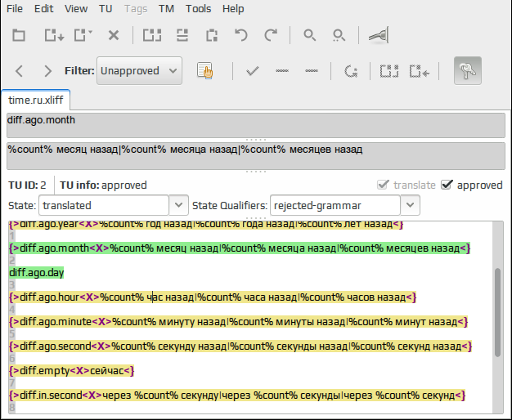
Task: Click the dash icon next to the checkmark
Action: (282, 70)
